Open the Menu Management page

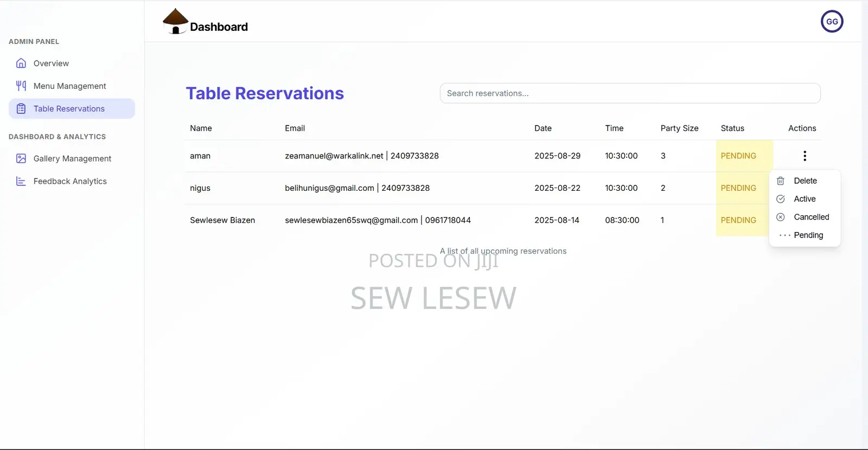click(x=69, y=86)
